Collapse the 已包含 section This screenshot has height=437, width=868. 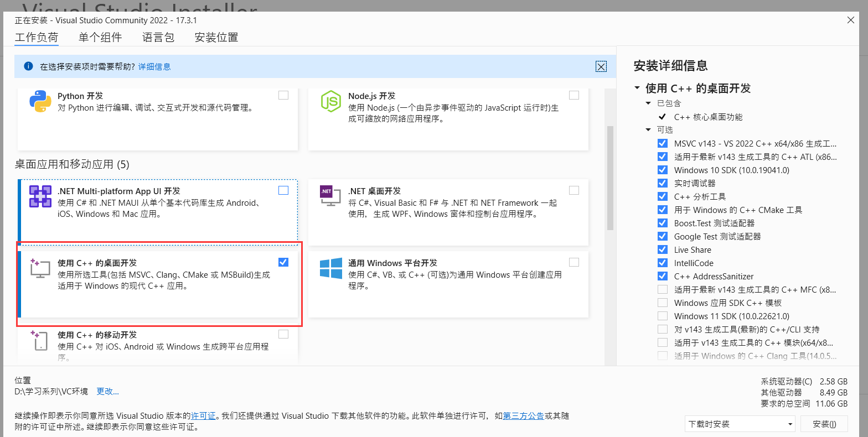point(648,103)
